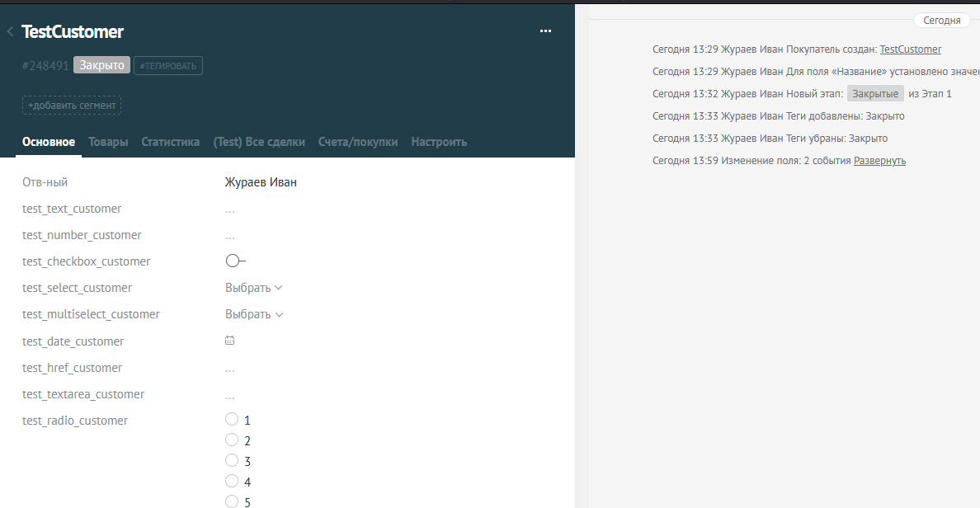Click the test_date_customer label
Image resolution: width=980 pixels, height=508 pixels.
coord(73,341)
